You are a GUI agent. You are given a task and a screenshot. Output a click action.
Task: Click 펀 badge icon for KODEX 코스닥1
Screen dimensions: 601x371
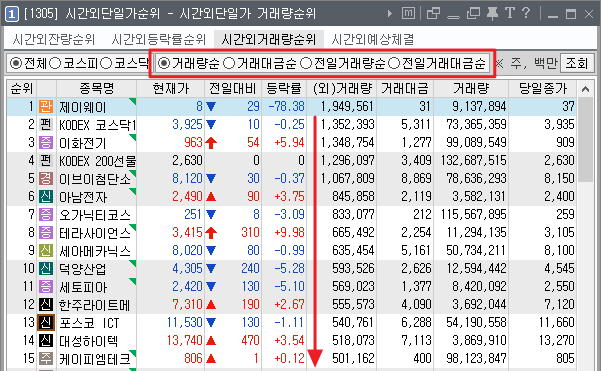pyautogui.click(x=46, y=124)
